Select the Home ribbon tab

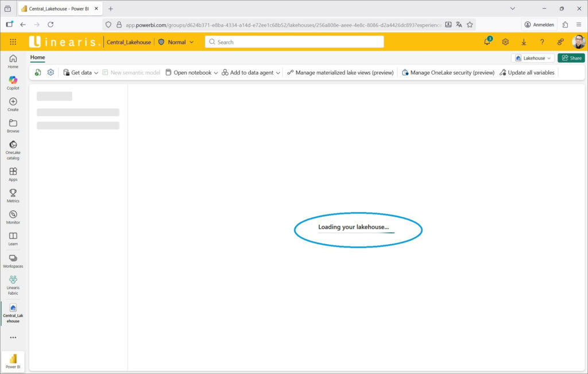coord(37,57)
